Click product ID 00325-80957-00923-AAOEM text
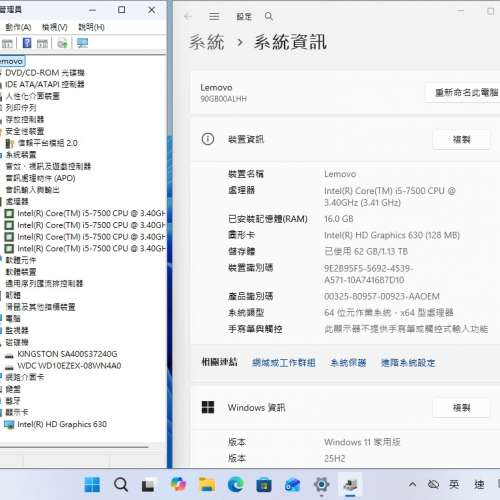The width and height of the screenshot is (500, 500). click(382, 296)
